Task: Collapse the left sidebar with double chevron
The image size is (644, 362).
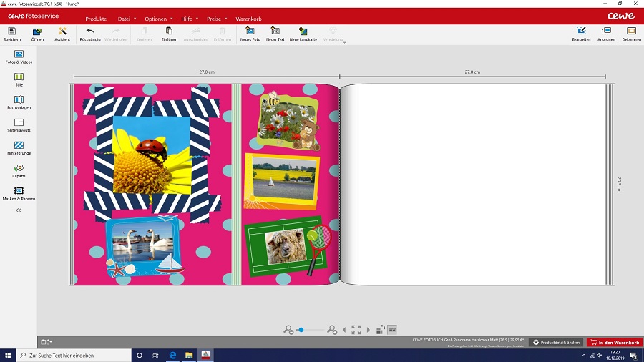Action: coord(19,210)
